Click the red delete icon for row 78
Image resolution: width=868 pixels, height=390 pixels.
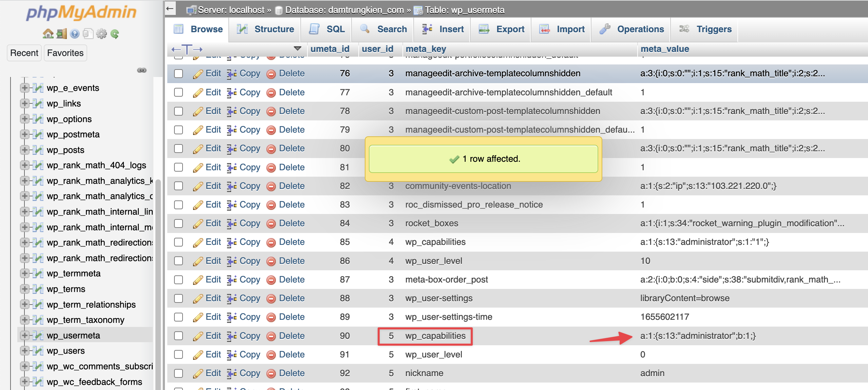[271, 111]
